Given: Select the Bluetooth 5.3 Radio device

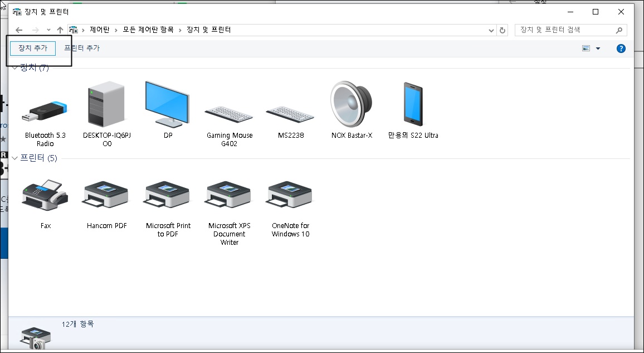Looking at the screenshot, I should coord(45,109).
